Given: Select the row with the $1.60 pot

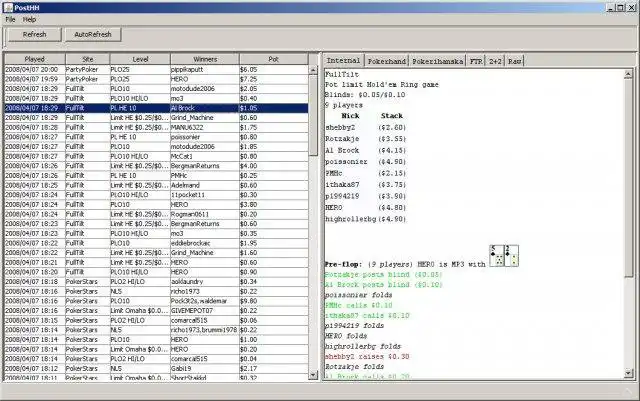Looking at the screenshot, I should click(x=156, y=253).
